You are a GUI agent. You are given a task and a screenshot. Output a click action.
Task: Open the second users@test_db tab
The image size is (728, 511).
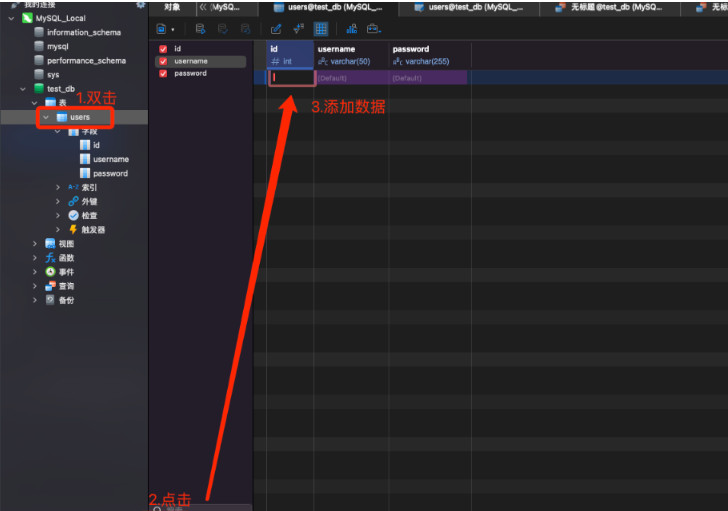click(x=469, y=7)
